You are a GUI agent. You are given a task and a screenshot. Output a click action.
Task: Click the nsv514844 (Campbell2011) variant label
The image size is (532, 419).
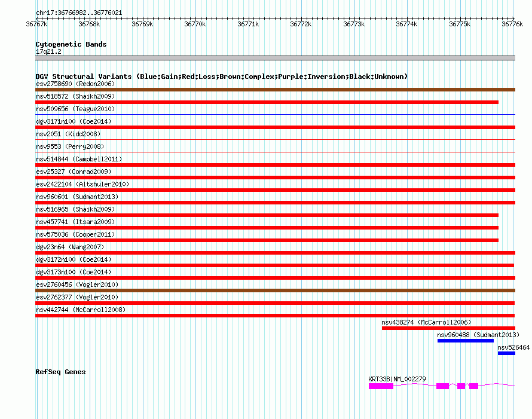coord(79,159)
